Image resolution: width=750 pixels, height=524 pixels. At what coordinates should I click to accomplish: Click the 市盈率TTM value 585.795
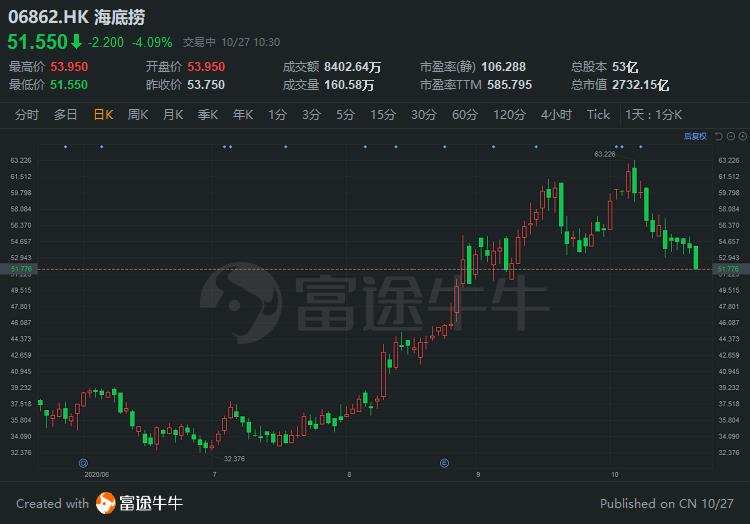click(509, 85)
